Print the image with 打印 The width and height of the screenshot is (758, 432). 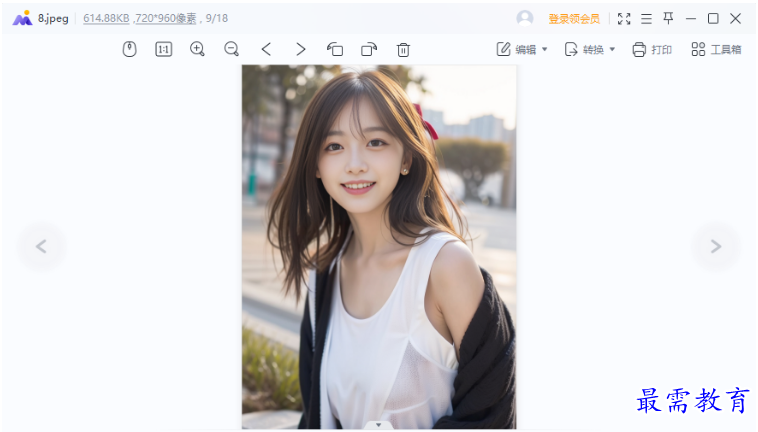(x=652, y=49)
